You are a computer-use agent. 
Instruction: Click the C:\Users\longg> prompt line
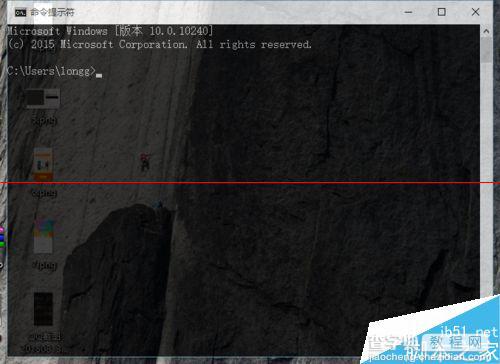pos(55,71)
